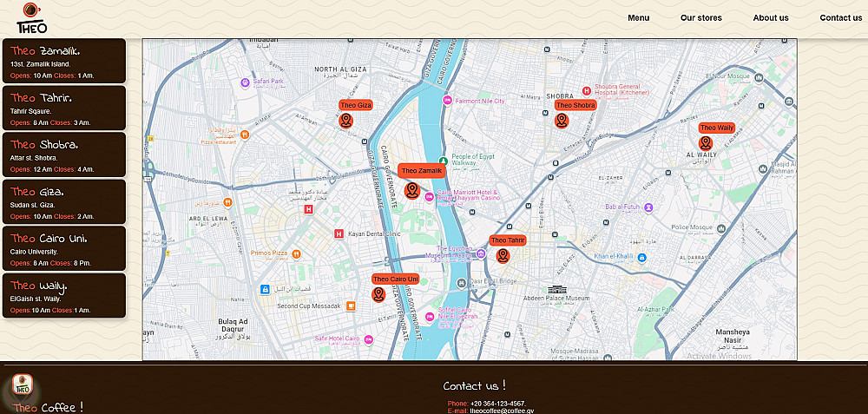Image resolution: width=868 pixels, height=414 pixels.
Task: Click Sofitel Cairo Nile El Gezirah marker
Action: (430, 316)
